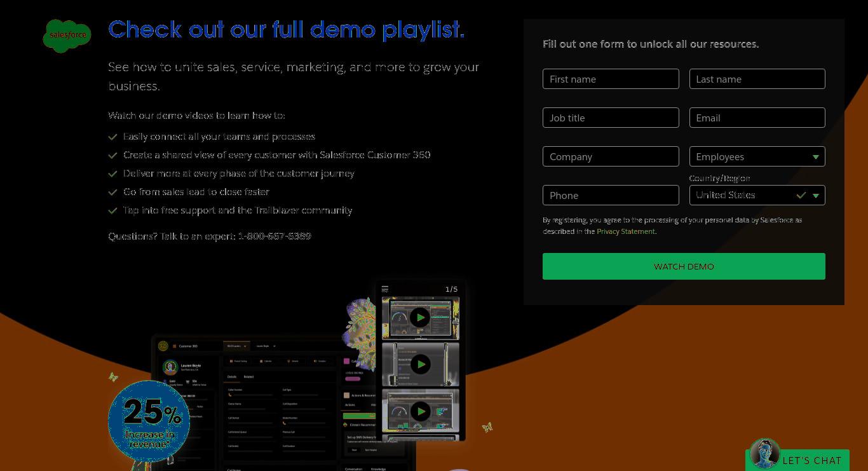Viewport: 868px width, 471px height.
Task: Open the Let's Chat agent avatar
Action: point(764,453)
